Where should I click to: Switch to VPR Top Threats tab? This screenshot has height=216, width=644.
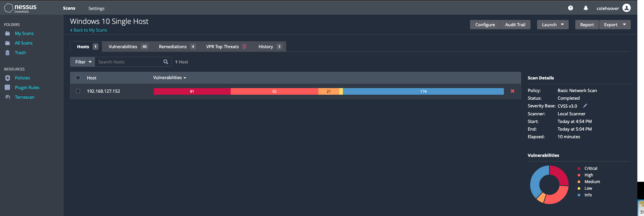coord(226,47)
